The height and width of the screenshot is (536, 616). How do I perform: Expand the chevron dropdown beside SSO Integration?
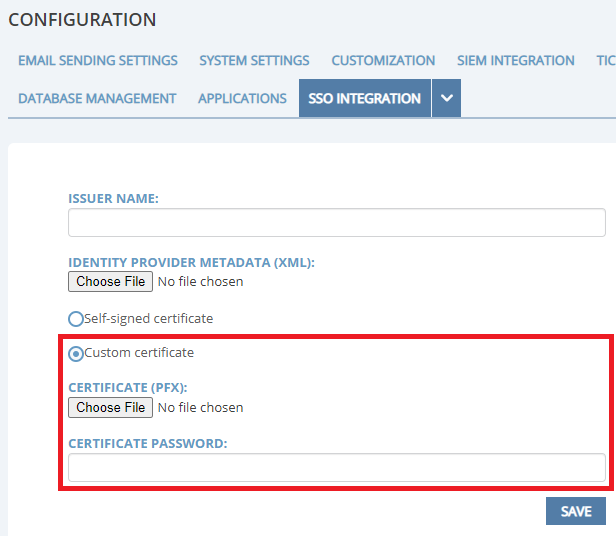447,98
